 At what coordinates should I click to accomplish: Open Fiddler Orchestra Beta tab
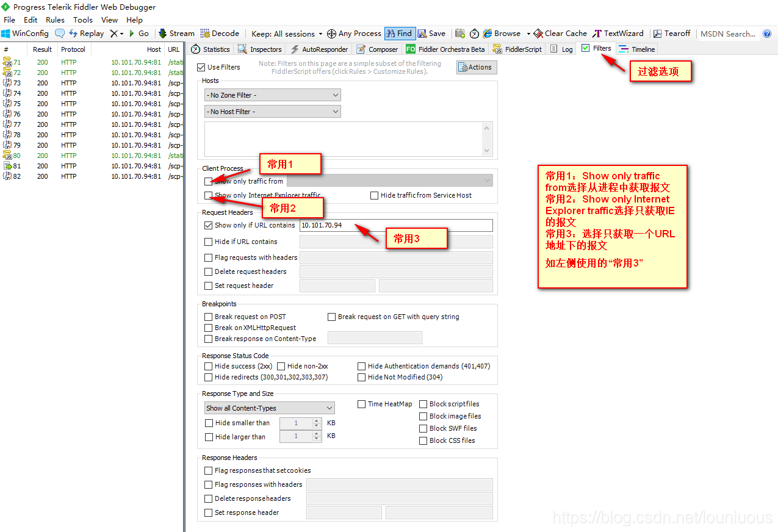(445, 49)
